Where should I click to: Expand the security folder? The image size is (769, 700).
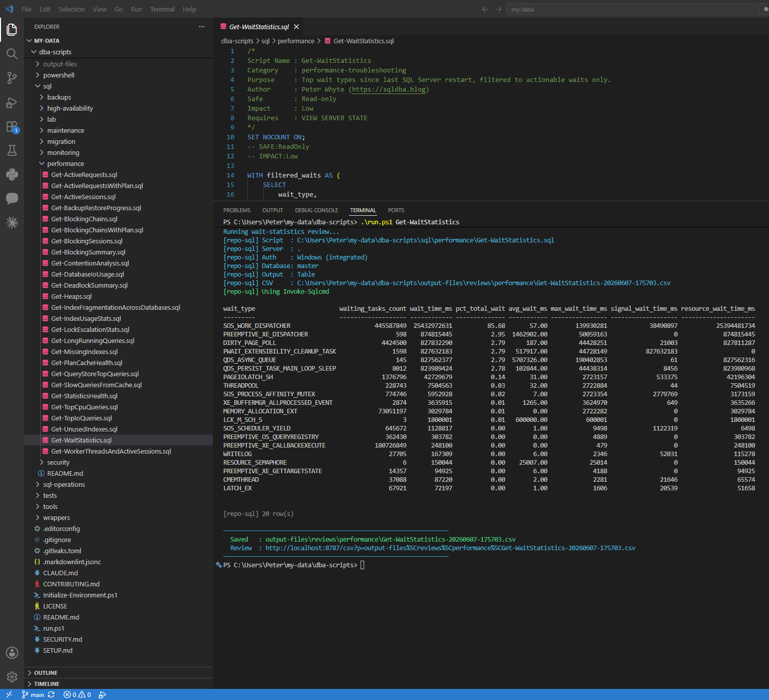click(x=58, y=462)
